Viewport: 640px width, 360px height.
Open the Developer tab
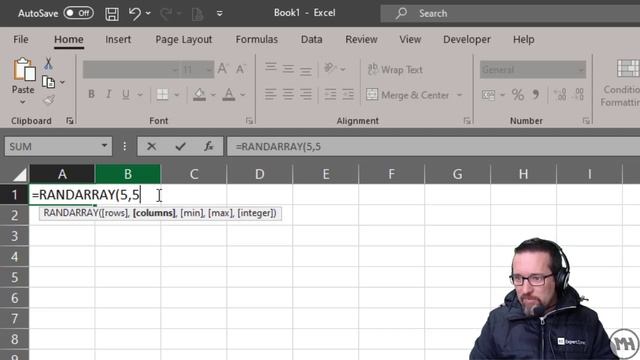pyautogui.click(x=467, y=40)
